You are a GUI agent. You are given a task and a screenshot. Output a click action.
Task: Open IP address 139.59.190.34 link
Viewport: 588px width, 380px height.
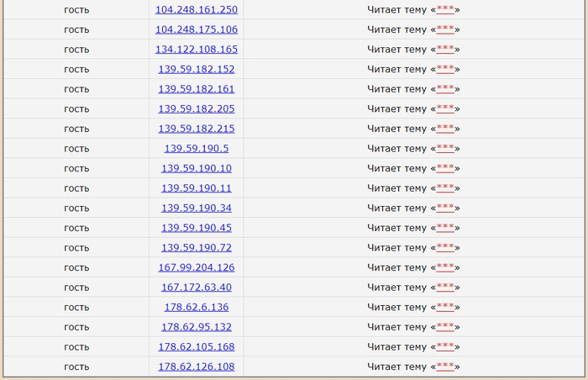coord(197,208)
